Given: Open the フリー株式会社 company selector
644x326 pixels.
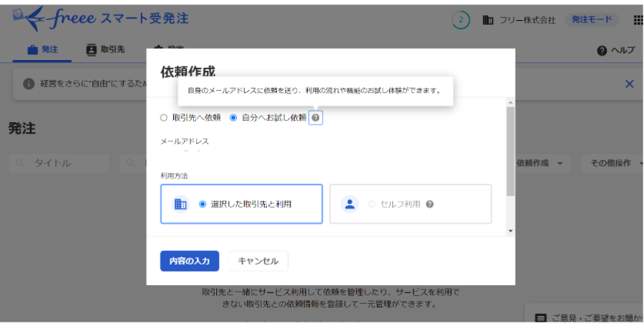Looking at the screenshot, I should 519,20.
